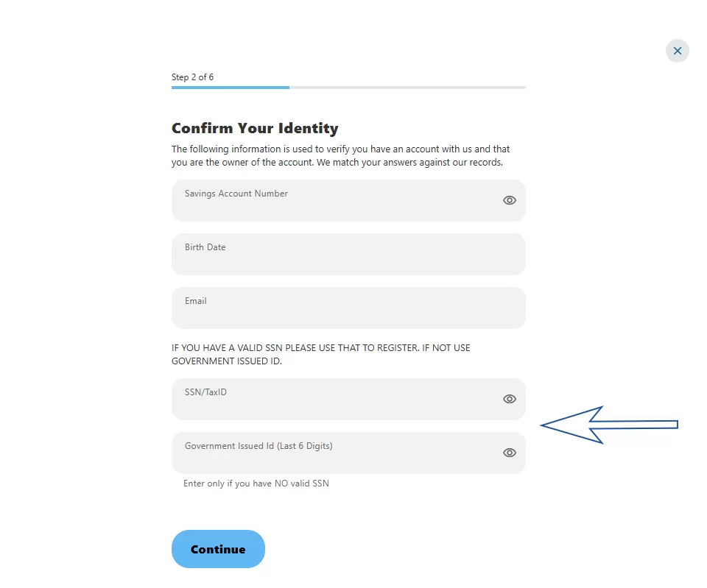The image size is (707, 588).
Task: Click inside the SSN/TaxID field
Action: (x=348, y=399)
